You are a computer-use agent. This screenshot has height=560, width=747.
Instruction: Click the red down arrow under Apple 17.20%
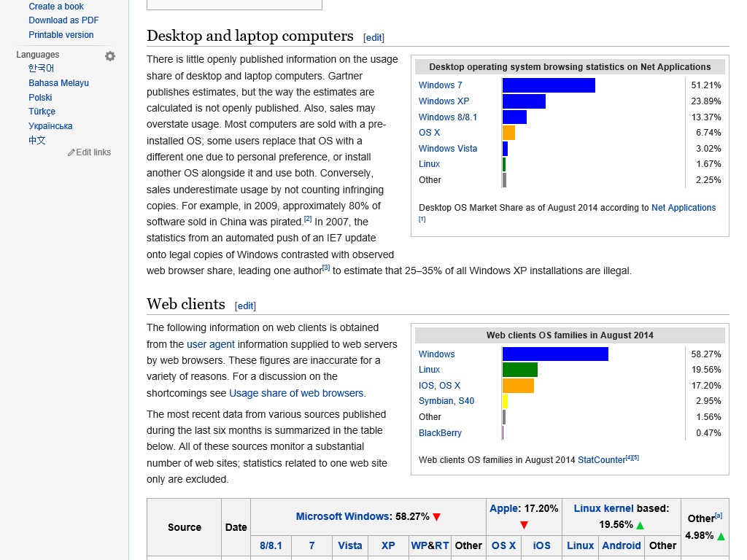(x=524, y=525)
